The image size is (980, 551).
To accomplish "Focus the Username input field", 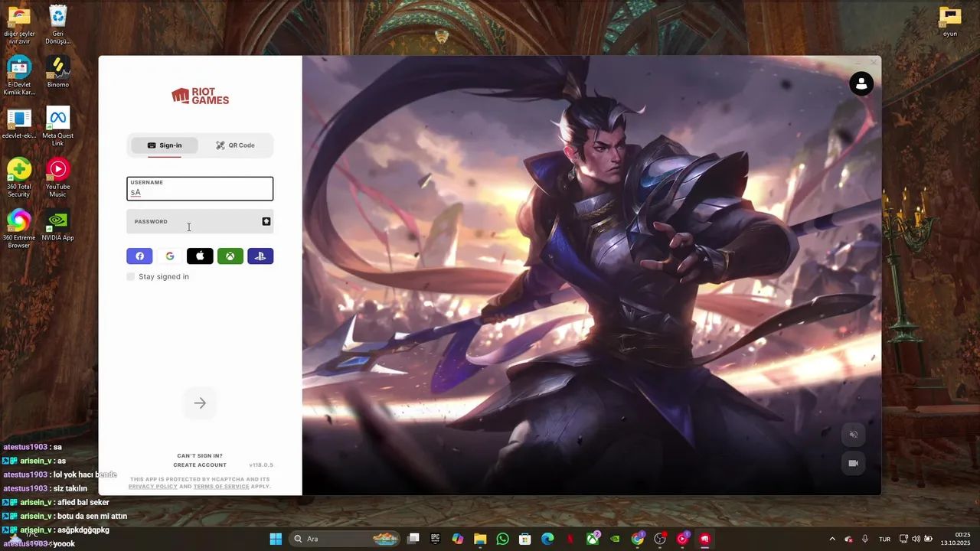I will click(x=200, y=188).
